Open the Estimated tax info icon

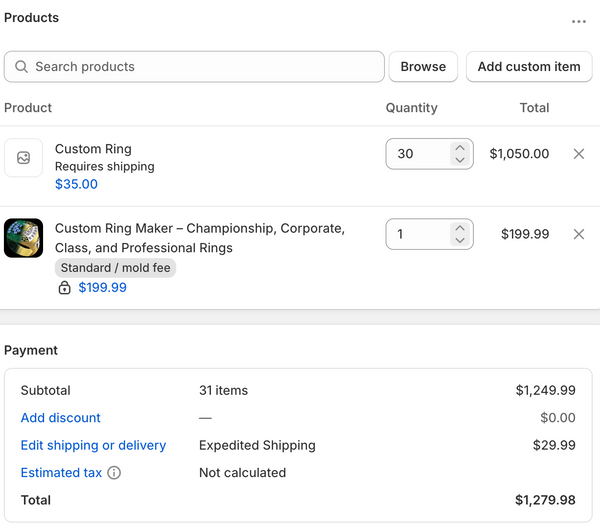coord(114,473)
